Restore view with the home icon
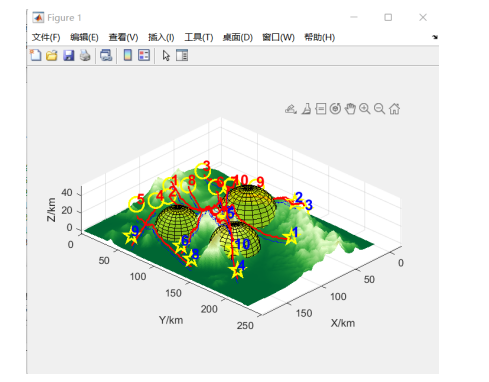Screen dimensions: 489x382 [394, 109]
